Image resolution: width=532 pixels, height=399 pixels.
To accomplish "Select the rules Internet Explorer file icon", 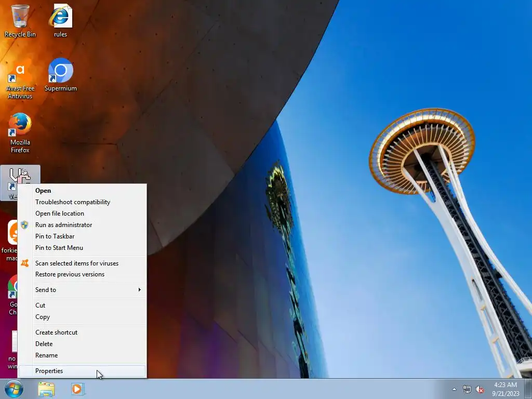I will point(60,21).
